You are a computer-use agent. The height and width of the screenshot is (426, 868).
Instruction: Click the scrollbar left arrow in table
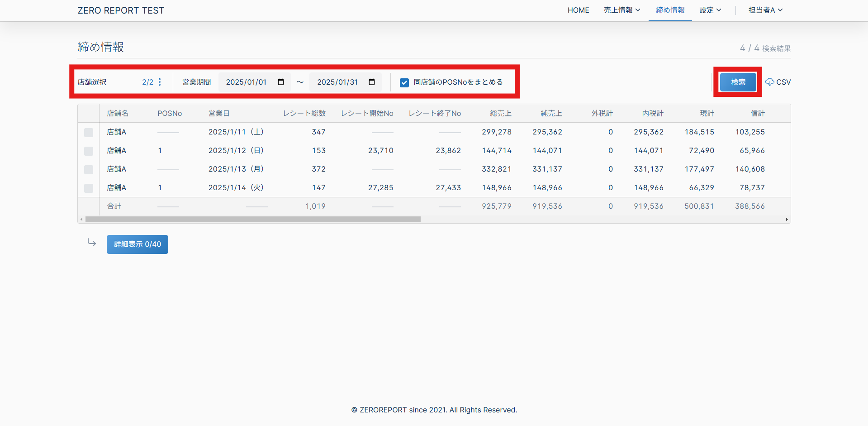click(x=81, y=220)
